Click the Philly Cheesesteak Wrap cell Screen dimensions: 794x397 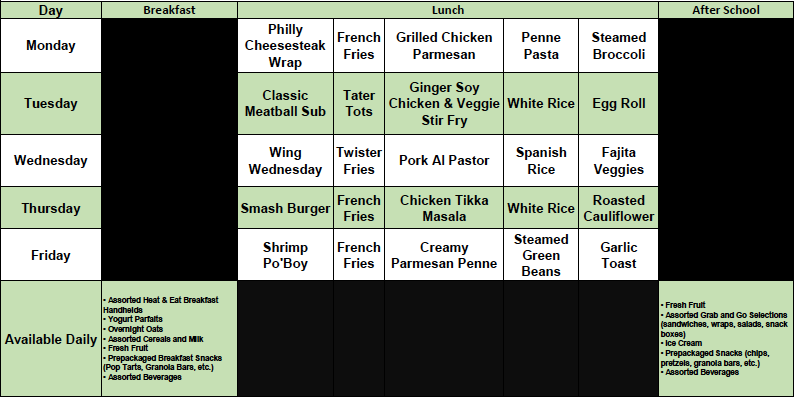(x=285, y=46)
